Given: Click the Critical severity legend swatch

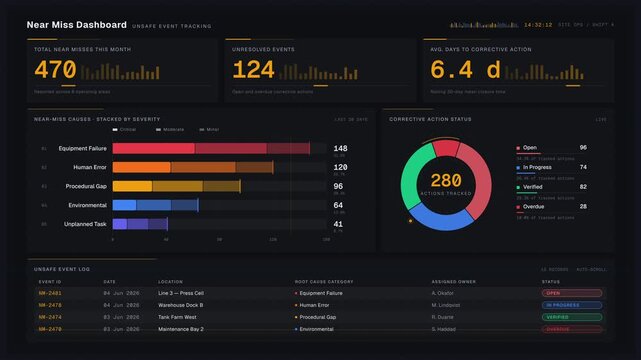Looking at the screenshot, I should coord(115,130).
